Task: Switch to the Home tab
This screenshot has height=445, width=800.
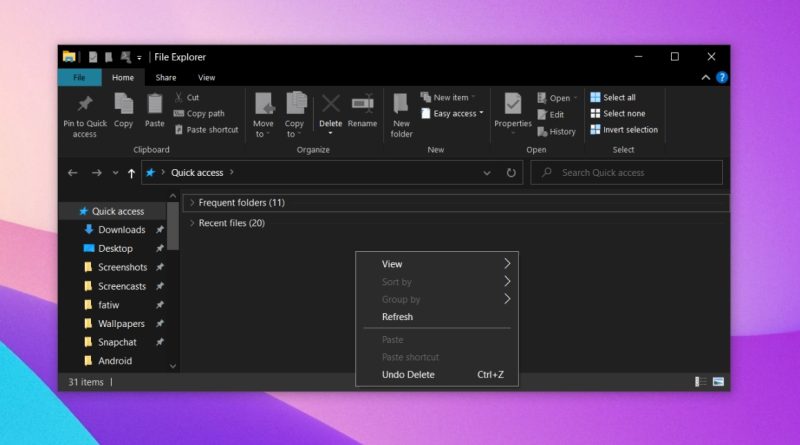Action: pyautogui.click(x=123, y=78)
